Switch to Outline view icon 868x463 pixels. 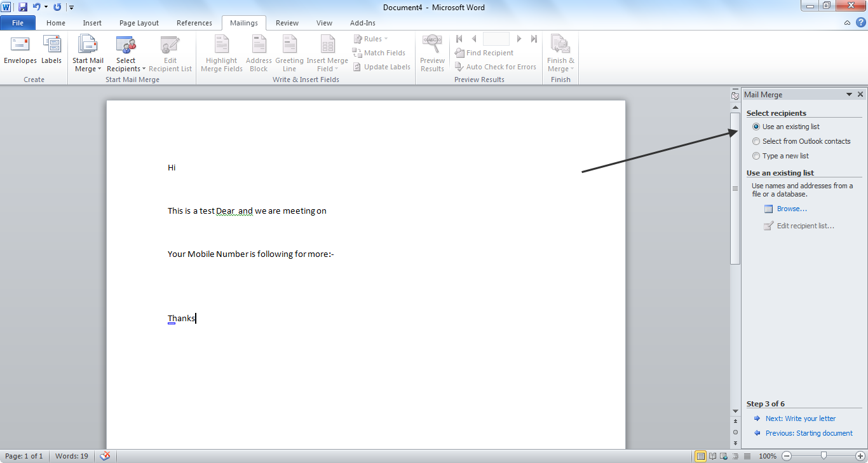pos(735,456)
